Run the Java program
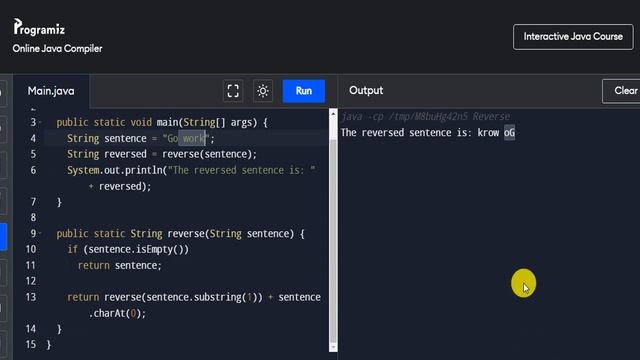 tap(304, 91)
